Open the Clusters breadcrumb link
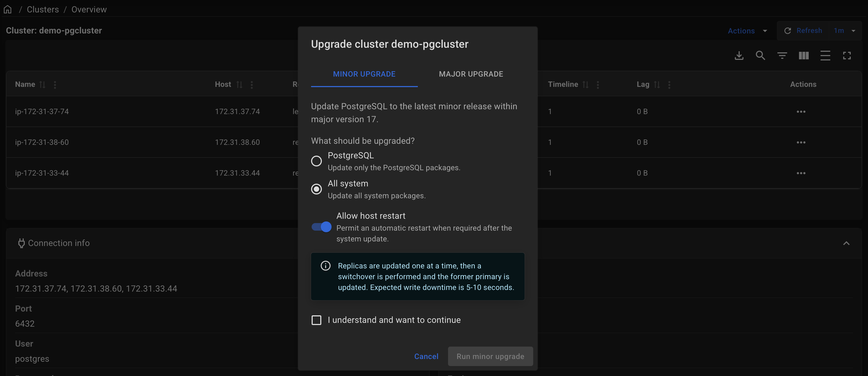This screenshot has height=376, width=868. 43,9
